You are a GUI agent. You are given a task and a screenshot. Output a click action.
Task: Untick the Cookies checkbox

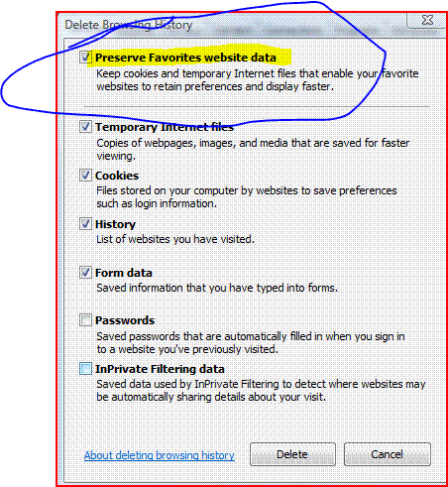(85, 176)
